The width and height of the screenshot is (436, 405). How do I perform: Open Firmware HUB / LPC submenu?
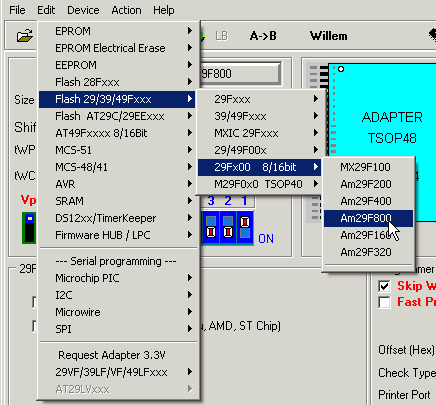(117, 235)
